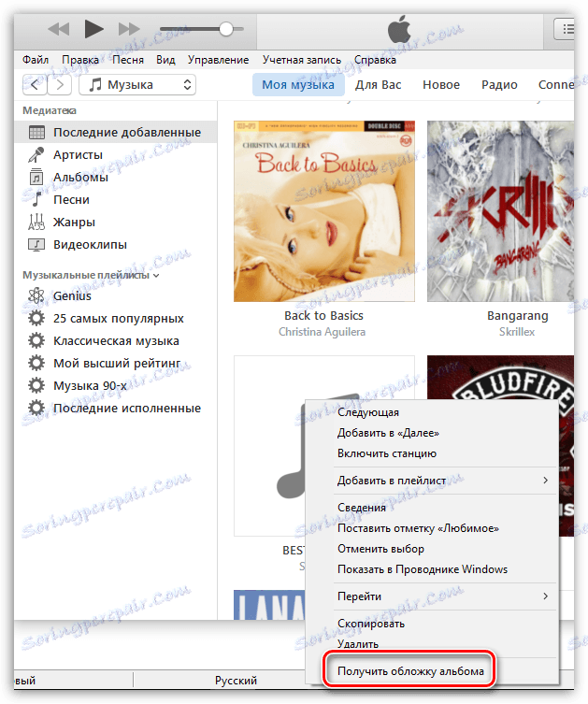Image resolution: width=588 pixels, height=704 pixels.
Task: Click the gear icon for 25 самых популярных
Action: pos(36,318)
